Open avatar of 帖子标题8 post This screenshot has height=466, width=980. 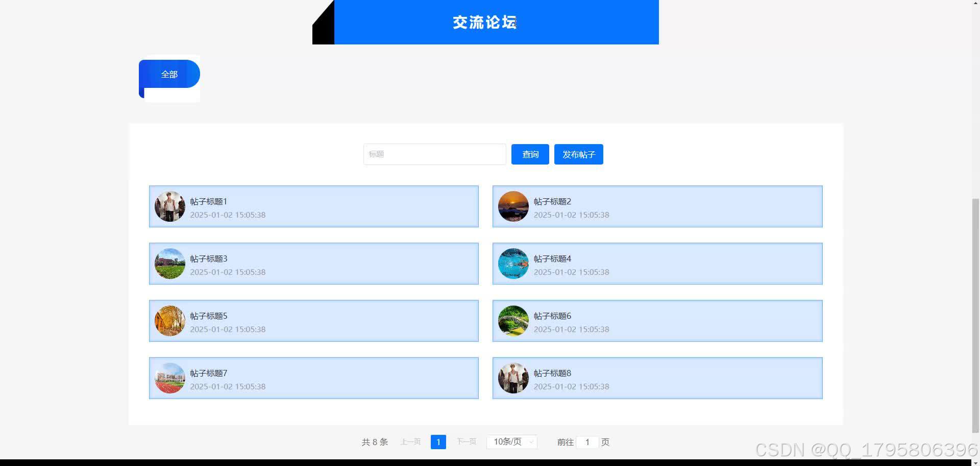tap(513, 378)
